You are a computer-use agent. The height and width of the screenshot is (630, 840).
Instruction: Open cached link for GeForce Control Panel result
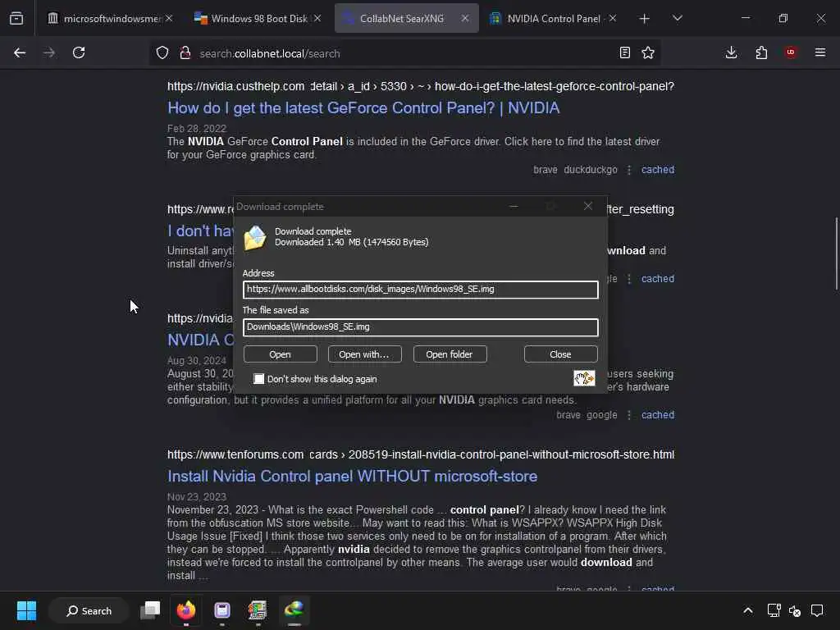tap(657, 169)
